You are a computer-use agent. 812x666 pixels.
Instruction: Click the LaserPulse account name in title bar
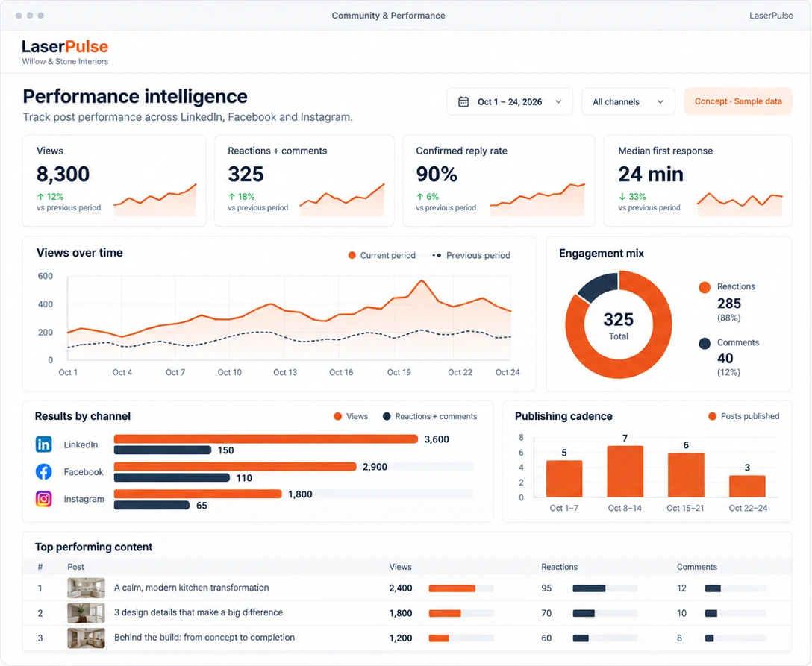[771, 16]
